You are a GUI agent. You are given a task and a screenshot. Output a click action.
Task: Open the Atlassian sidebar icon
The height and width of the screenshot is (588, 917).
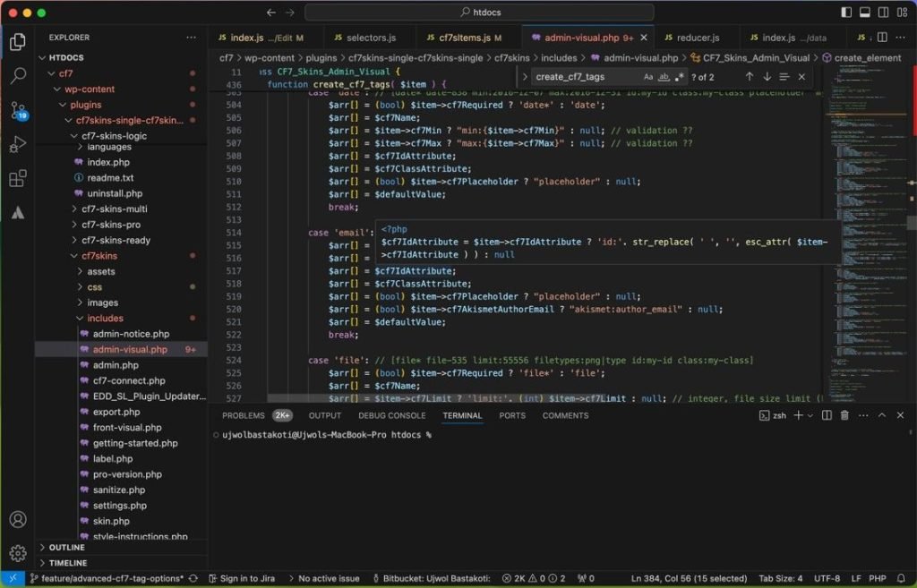[18, 212]
